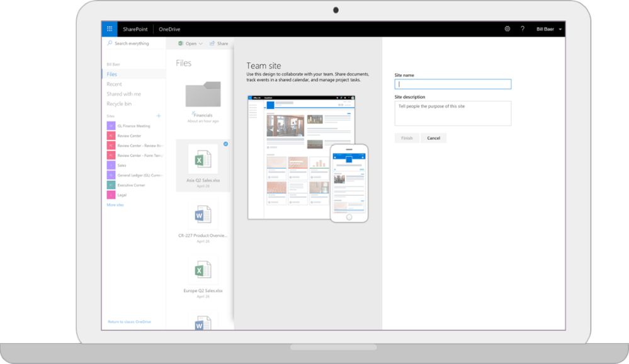Click the partially visible Word file icon at bottom

click(203, 322)
